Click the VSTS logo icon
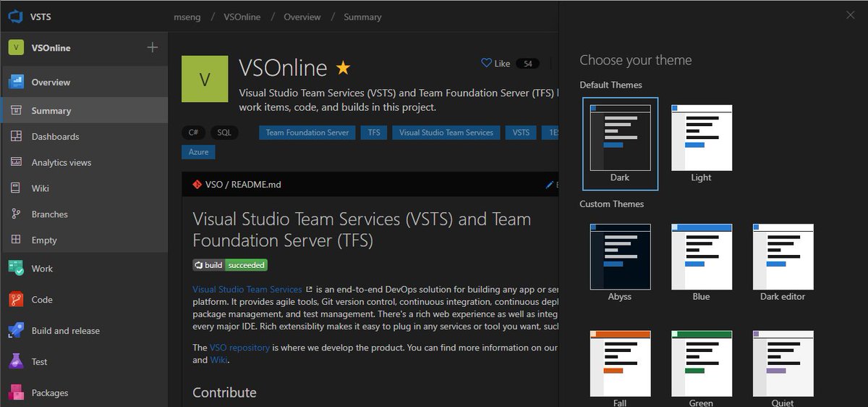The height and width of the screenshot is (407, 868). 16,16
